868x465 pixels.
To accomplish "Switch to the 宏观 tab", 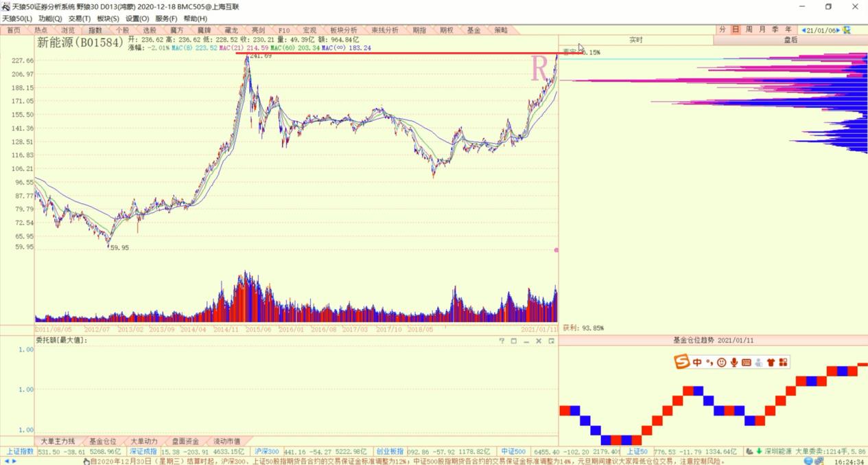I will (309, 30).
